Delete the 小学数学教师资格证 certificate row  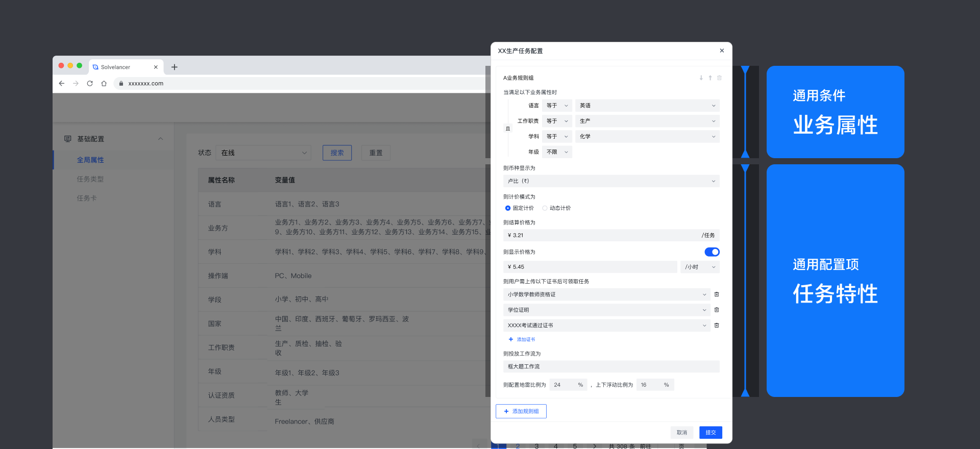click(717, 294)
